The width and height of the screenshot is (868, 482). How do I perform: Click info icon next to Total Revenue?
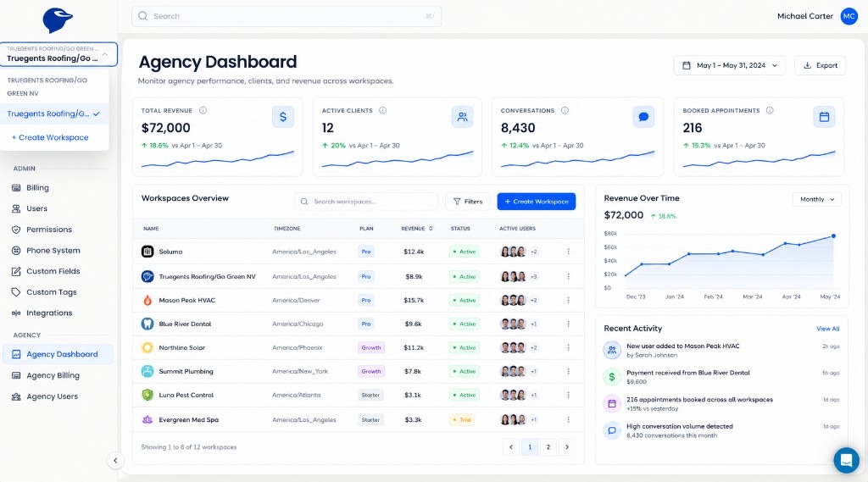click(x=203, y=110)
